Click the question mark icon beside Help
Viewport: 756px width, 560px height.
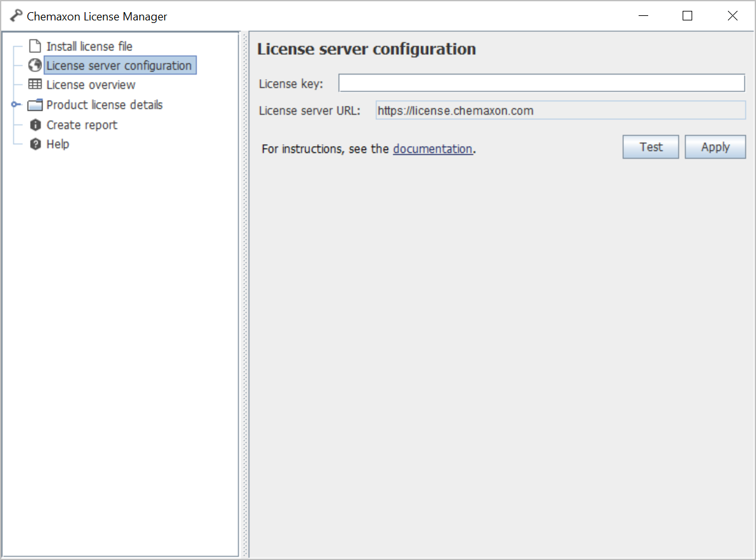[35, 144]
